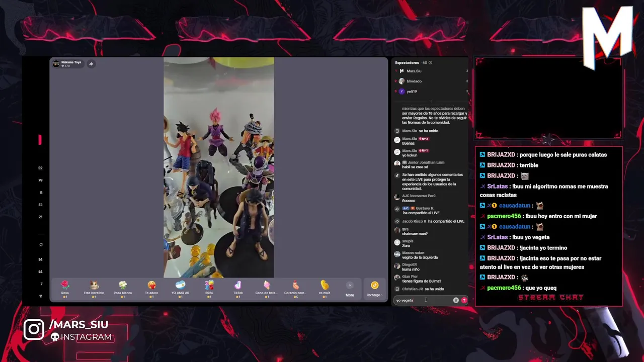Click the 'habil se cree xd' comment
The width and height of the screenshot is (644, 362).
pyautogui.click(x=415, y=167)
